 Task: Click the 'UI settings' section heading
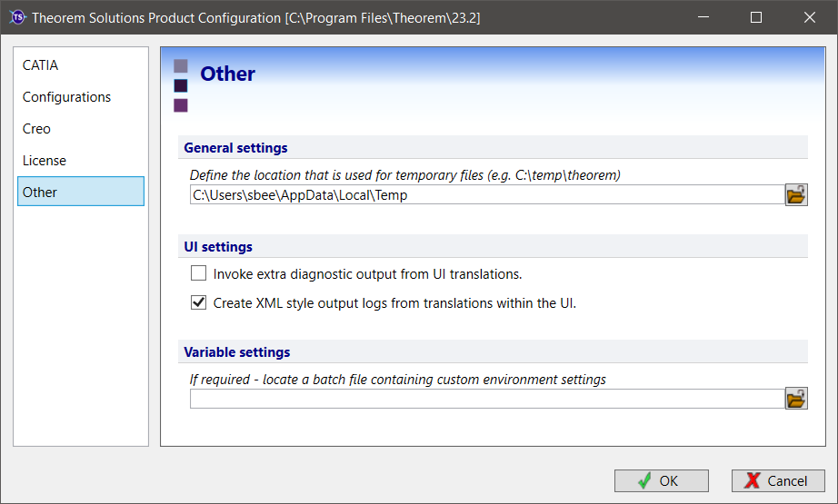pos(218,247)
